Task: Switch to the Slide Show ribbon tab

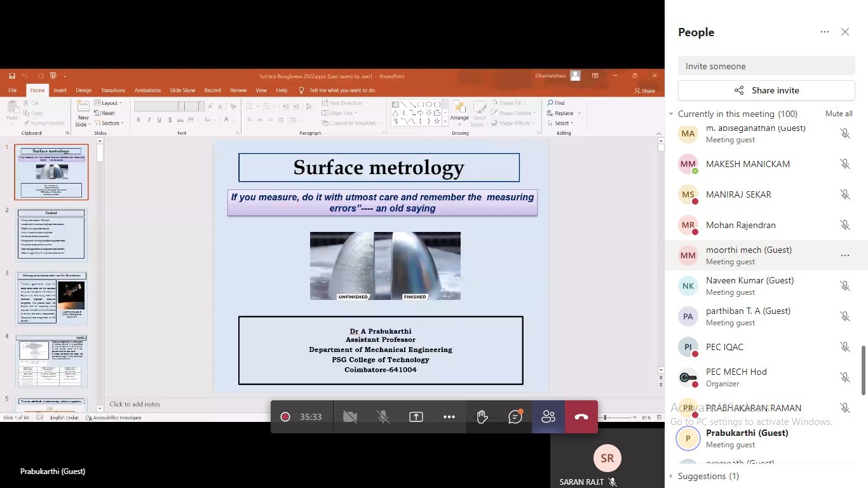Action: 182,90
